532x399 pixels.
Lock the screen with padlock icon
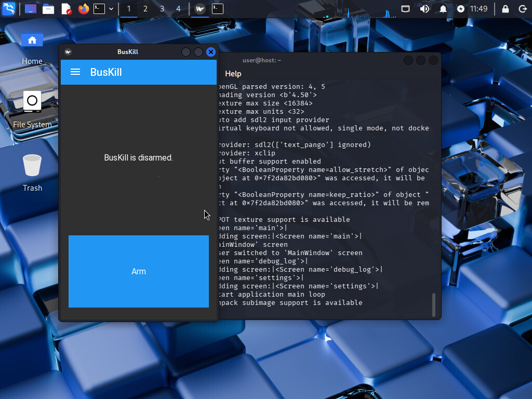[505, 9]
